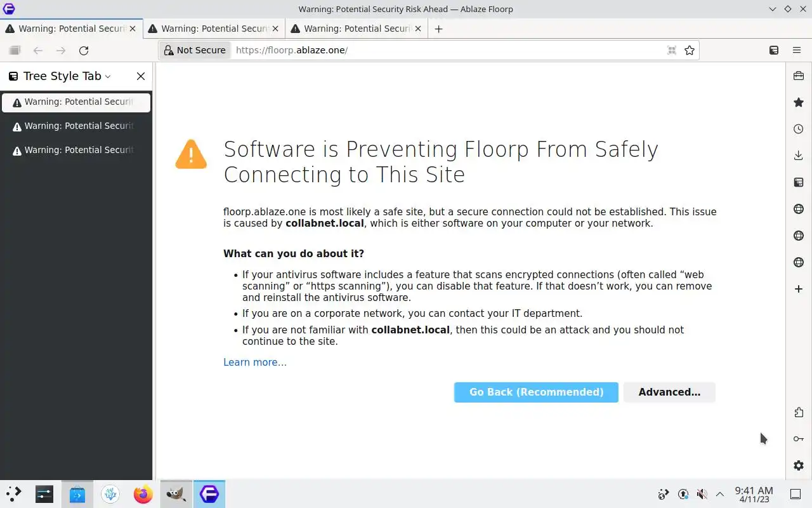
Task: Bookmark this page with the star icon
Action: [690, 50]
